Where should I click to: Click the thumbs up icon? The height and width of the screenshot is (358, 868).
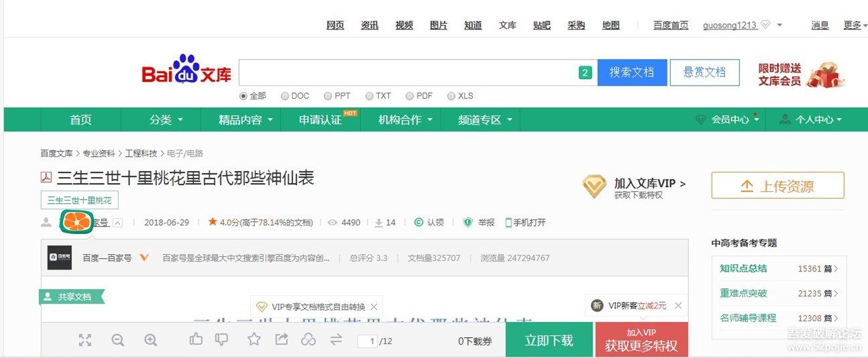coord(196,339)
